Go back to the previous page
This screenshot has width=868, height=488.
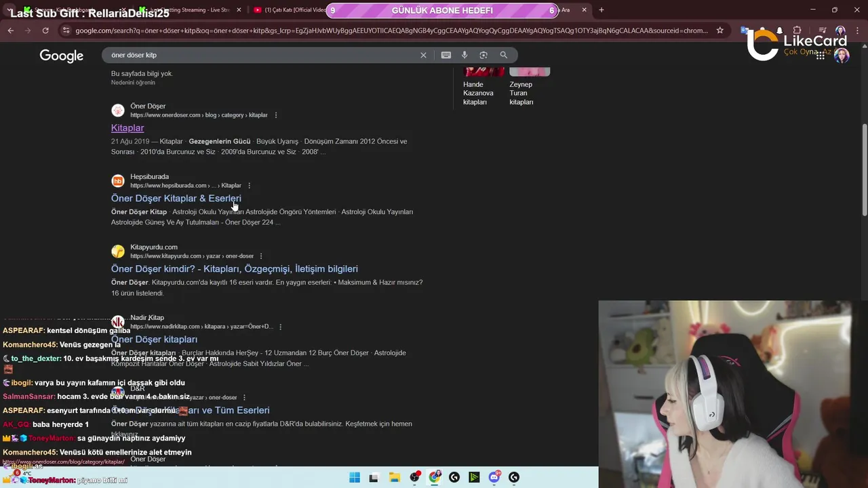[10, 30]
